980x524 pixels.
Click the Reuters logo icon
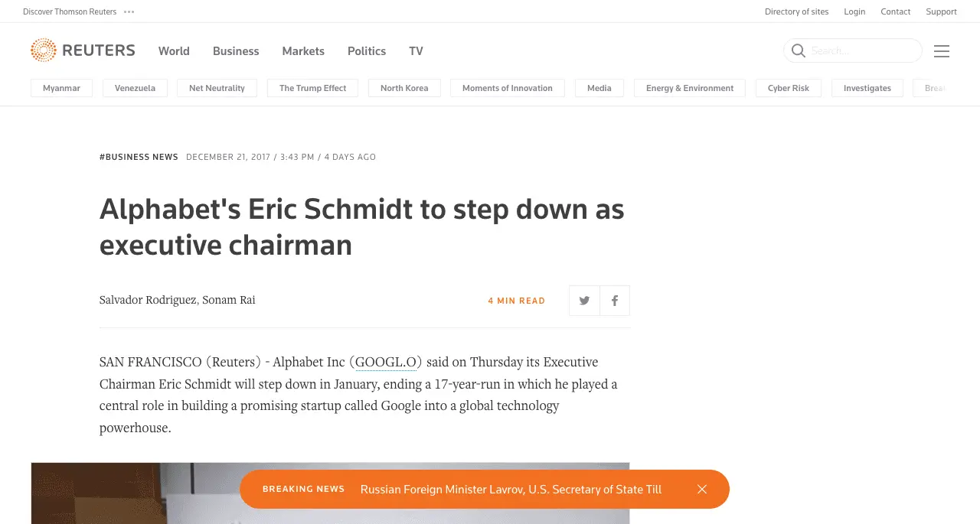click(44, 50)
